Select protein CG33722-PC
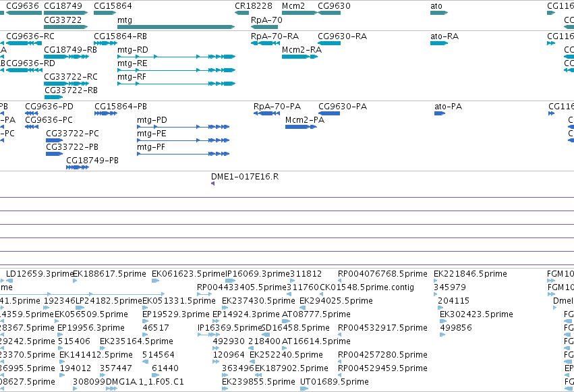This screenshot has width=574, height=392. 54,140
